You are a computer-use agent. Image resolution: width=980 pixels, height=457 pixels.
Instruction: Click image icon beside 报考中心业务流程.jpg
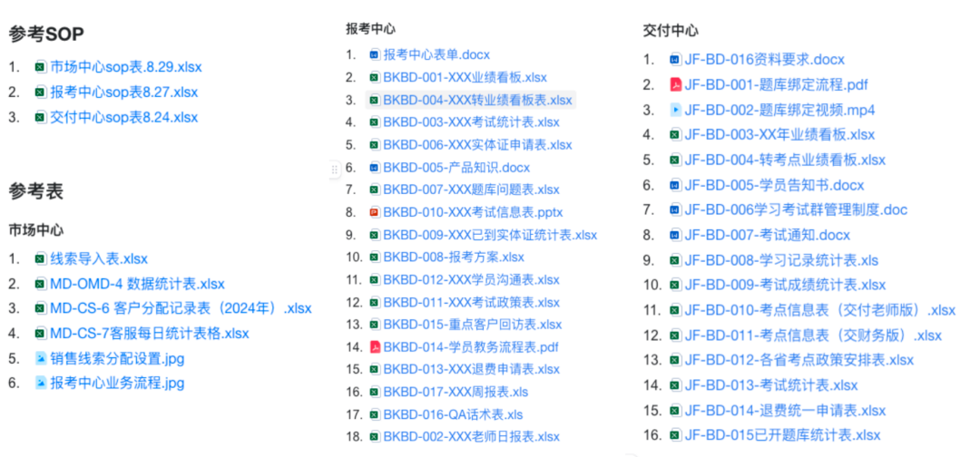41,383
